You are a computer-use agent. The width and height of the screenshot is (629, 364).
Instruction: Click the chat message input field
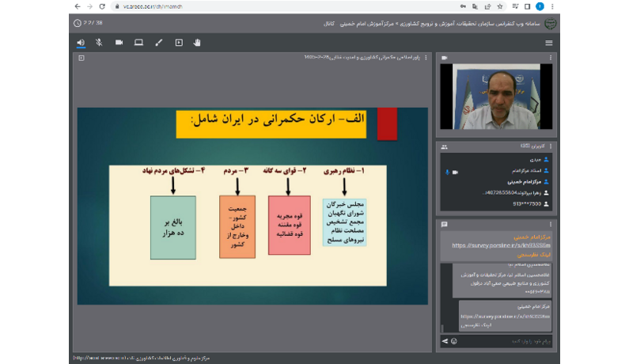tap(506, 342)
